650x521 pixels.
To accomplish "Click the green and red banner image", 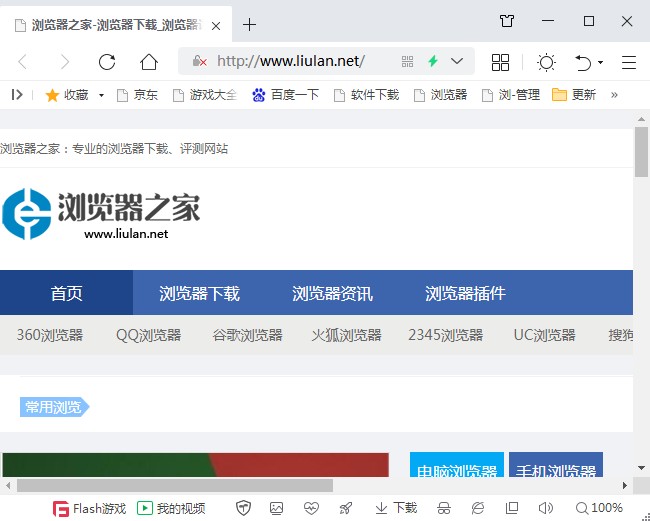I will (x=196, y=465).
